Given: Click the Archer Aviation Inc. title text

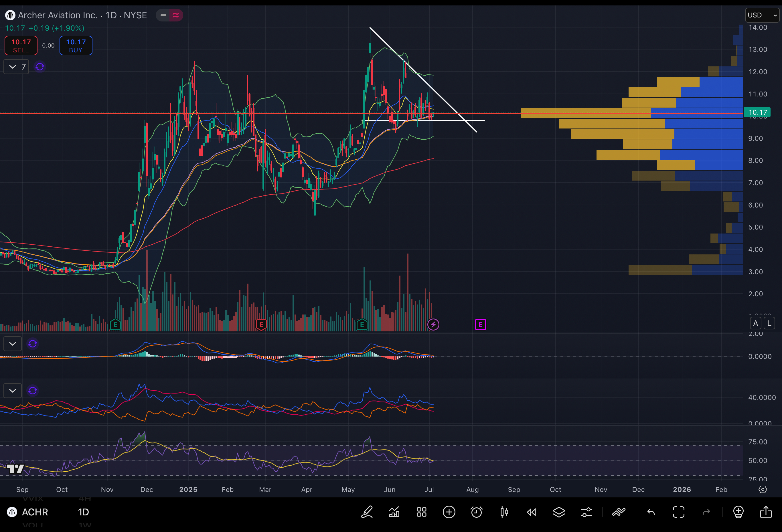Looking at the screenshot, I should tap(58, 15).
